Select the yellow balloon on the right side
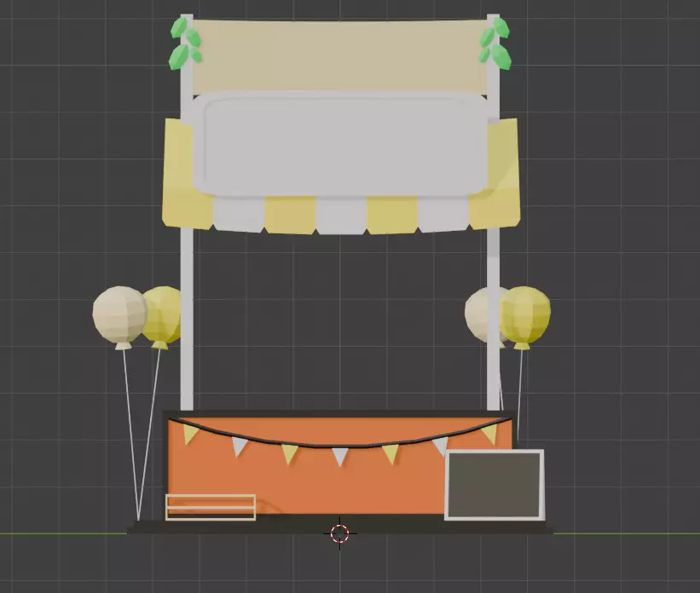The height and width of the screenshot is (593, 700). [x=525, y=317]
